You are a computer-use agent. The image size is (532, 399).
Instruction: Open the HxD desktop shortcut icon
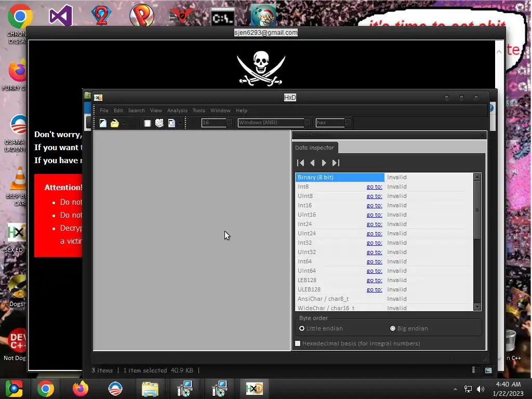(x=16, y=232)
